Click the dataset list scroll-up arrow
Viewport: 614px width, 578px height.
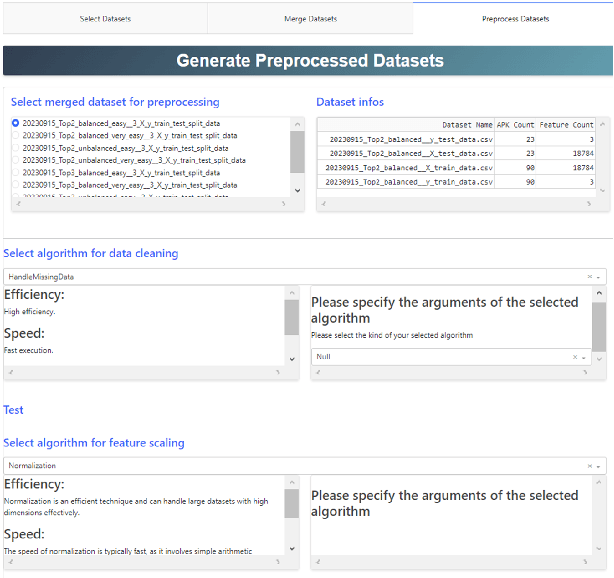[x=296, y=124]
